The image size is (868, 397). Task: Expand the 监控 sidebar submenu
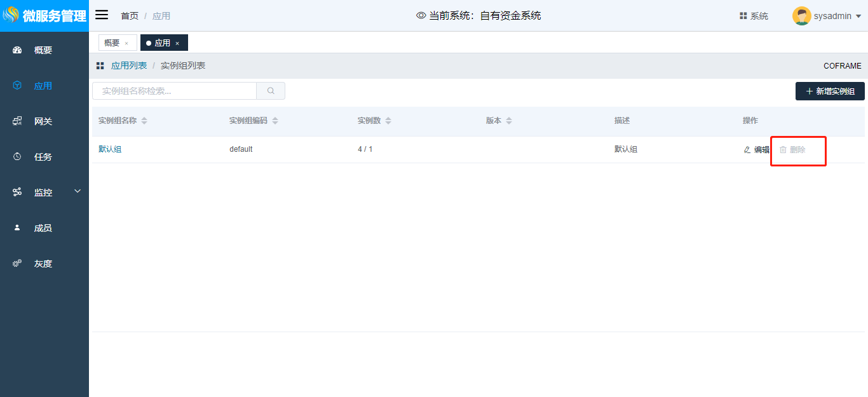click(78, 191)
